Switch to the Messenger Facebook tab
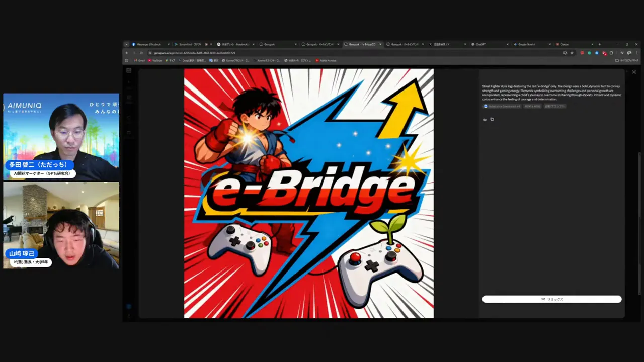This screenshot has height=362, width=644. click(148, 44)
